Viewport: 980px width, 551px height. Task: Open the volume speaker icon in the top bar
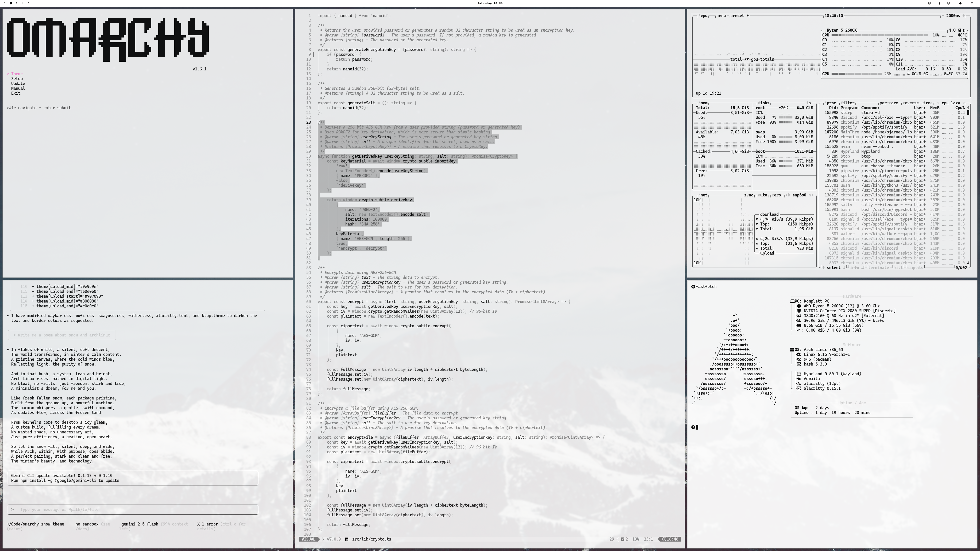click(x=960, y=3)
